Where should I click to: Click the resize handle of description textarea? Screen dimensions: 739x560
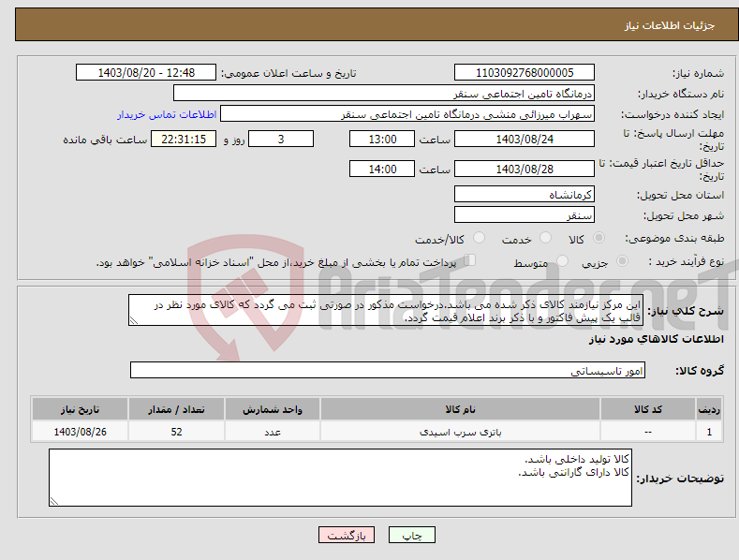[133, 320]
